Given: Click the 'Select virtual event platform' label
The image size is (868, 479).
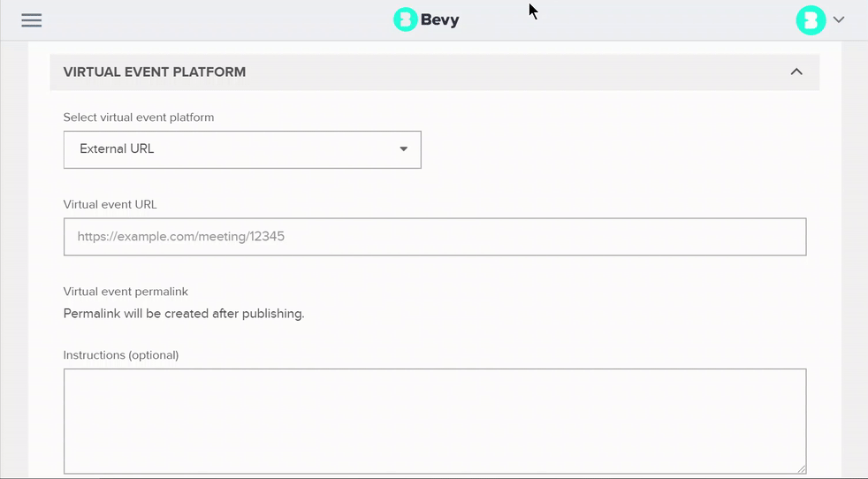Looking at the screenshot, I should point(139,118).
